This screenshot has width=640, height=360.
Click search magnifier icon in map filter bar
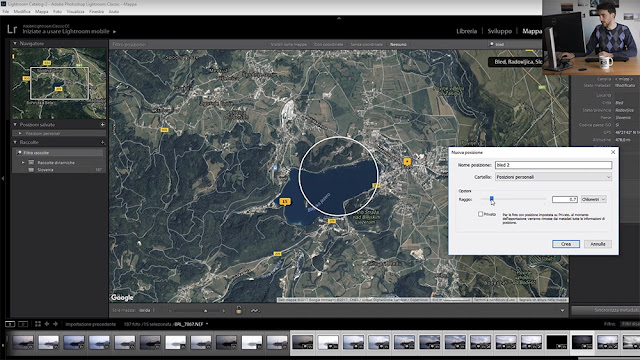491,44
